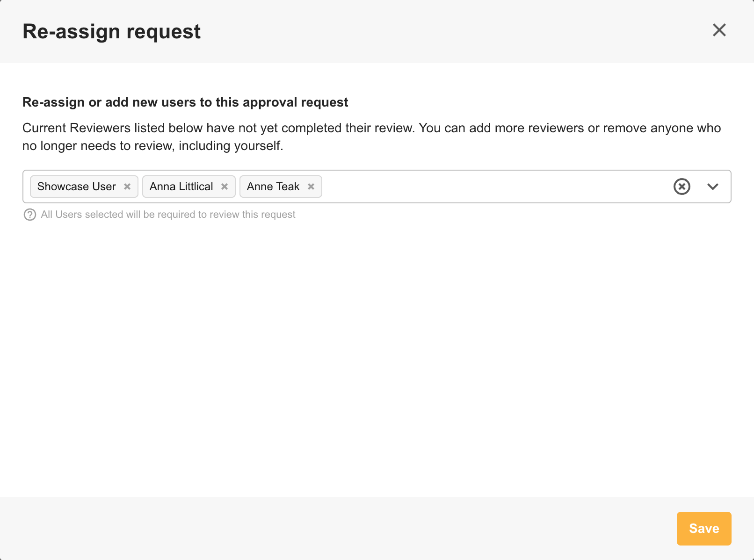This screenshot has height=560, width=754.
Task: Select the Anne Teak chip
Action: coord(273,187)
